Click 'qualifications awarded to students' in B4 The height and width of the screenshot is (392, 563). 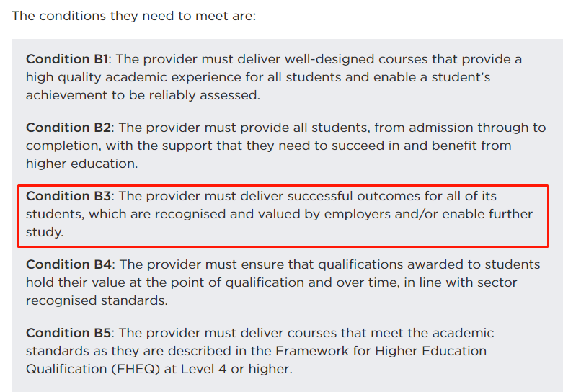point(429,264)
